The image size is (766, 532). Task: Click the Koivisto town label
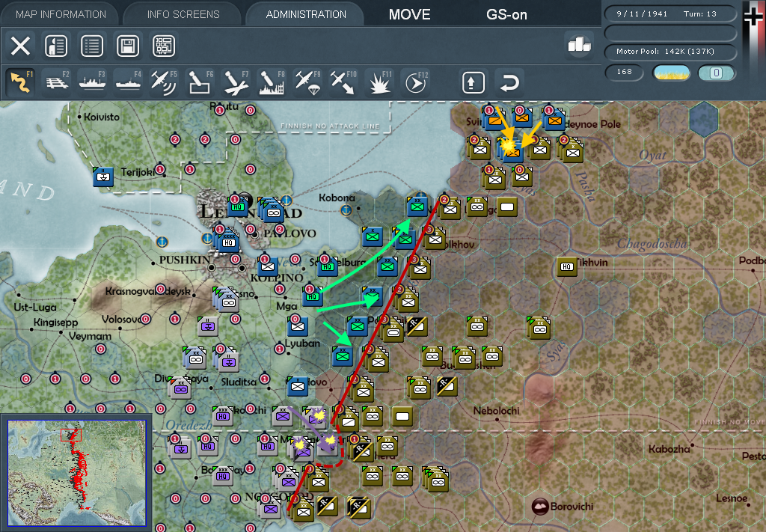[x=101, y=117]
